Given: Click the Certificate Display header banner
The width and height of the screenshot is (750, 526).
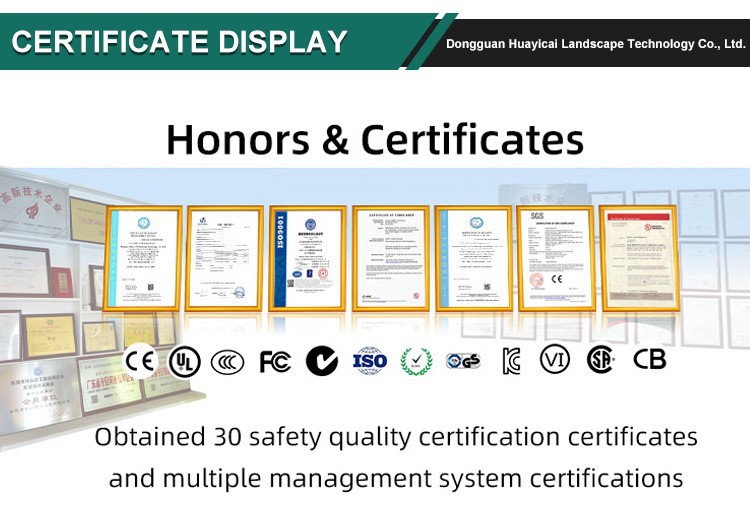Looking at the screenshot, I should pos(180,42).
